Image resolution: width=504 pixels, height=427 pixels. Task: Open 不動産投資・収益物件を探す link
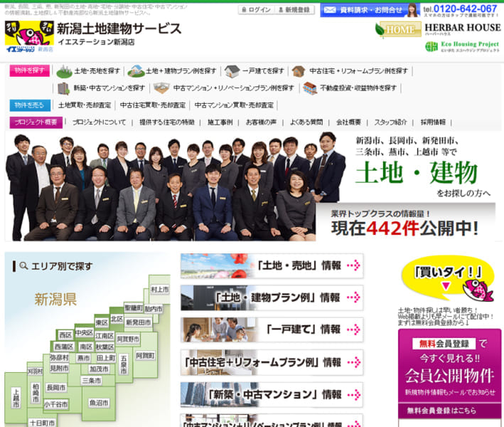(x=358, y=88)
